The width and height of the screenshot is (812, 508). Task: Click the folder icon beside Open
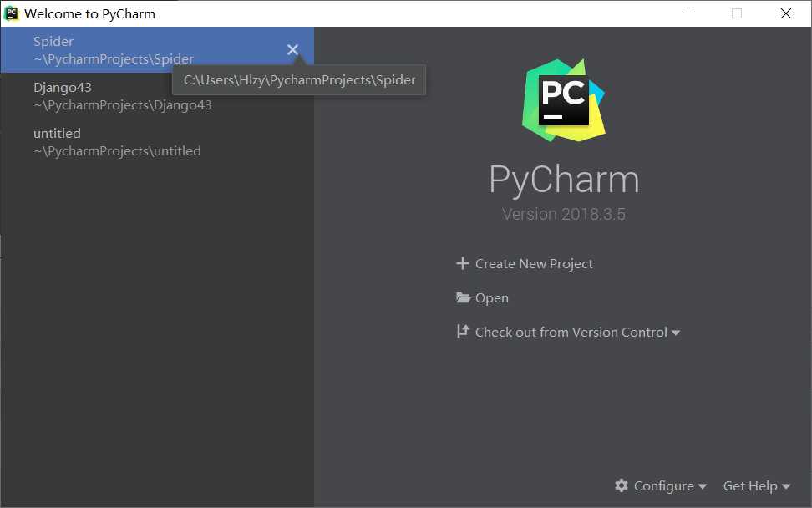(463, 297)
